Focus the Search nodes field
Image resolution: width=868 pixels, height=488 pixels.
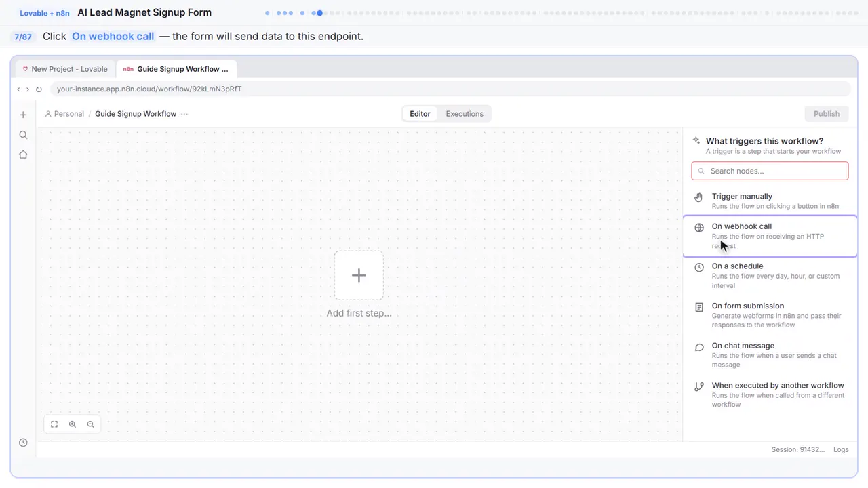770,171
